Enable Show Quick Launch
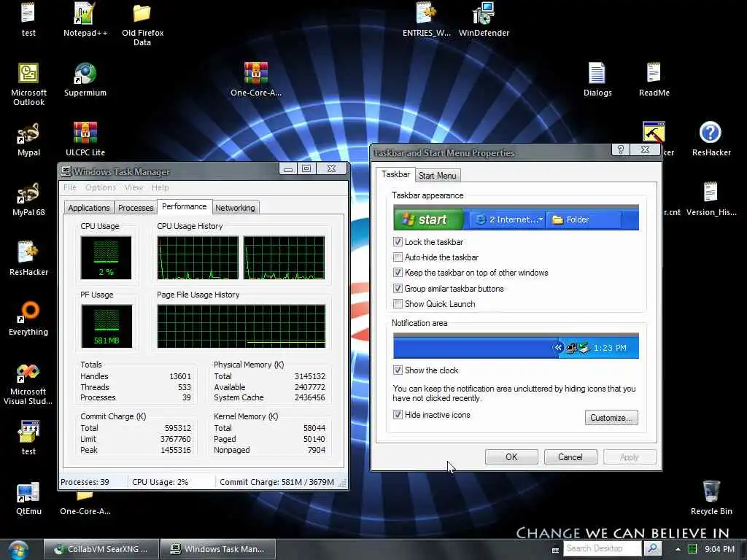Image resolution: width=747 pixels, height=560 pixels. tap(398, 304)
